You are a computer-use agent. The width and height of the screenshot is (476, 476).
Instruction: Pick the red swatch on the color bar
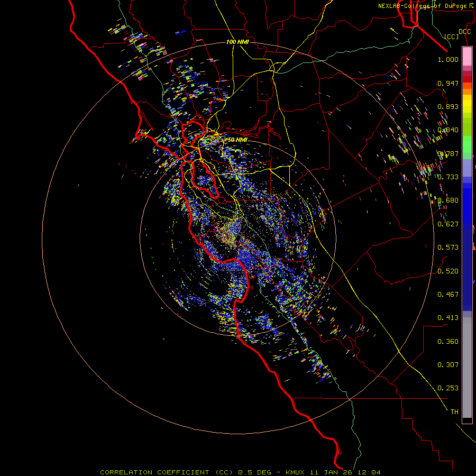467,79
